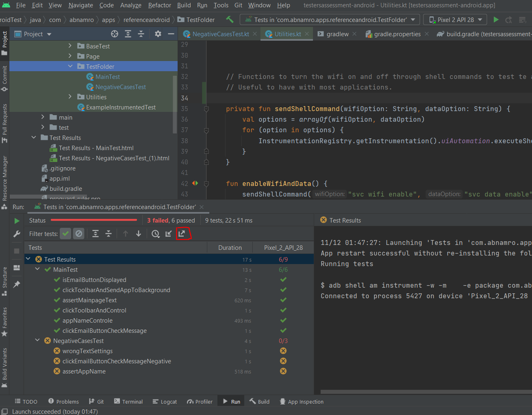Image resolution: width=532 pixels, height=415 pixels.
Task: Open the Analyze menu
Action: 131,5
